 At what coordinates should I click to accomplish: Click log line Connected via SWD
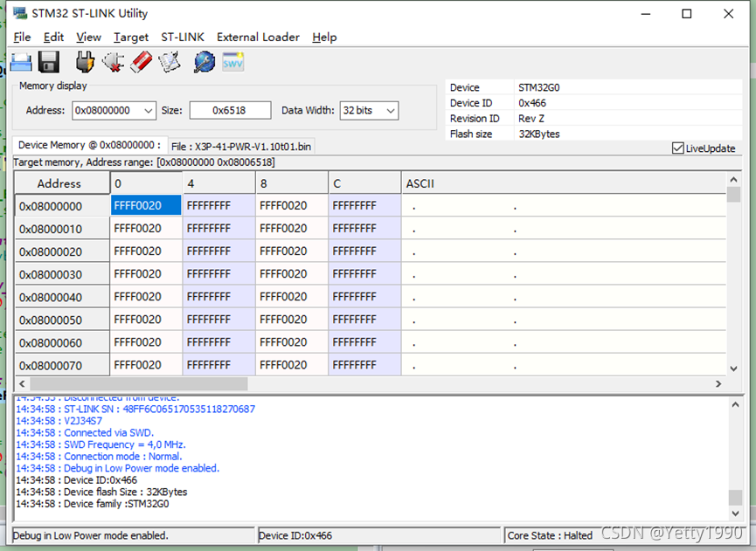(85, 432)
